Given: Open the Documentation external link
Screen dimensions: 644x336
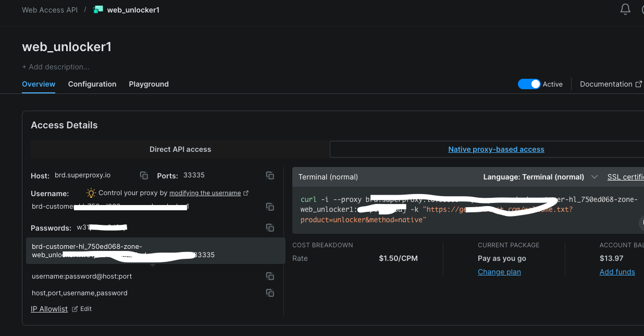Looking at the screenshot, I should pos(611,84).
